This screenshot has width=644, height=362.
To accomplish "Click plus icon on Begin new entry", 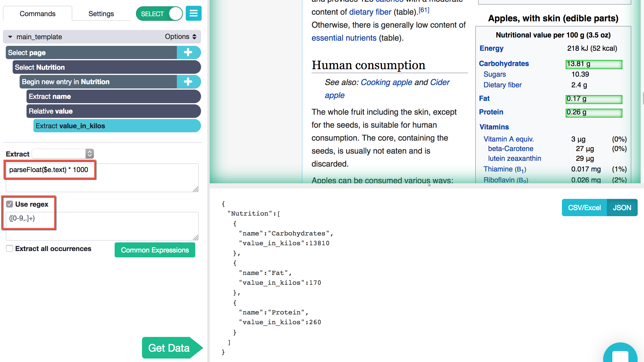I will tap(188, 82).
